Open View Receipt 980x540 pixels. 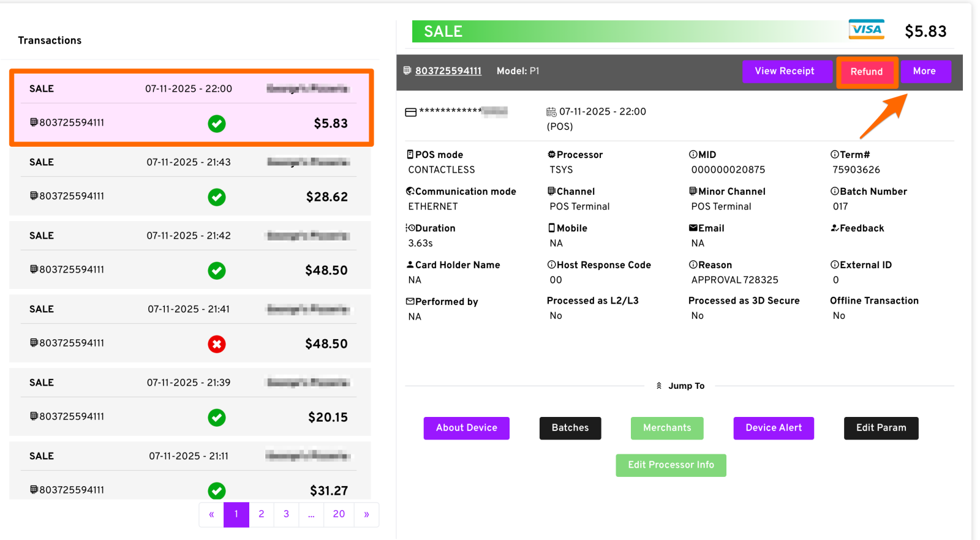click(x=785, y=71)
